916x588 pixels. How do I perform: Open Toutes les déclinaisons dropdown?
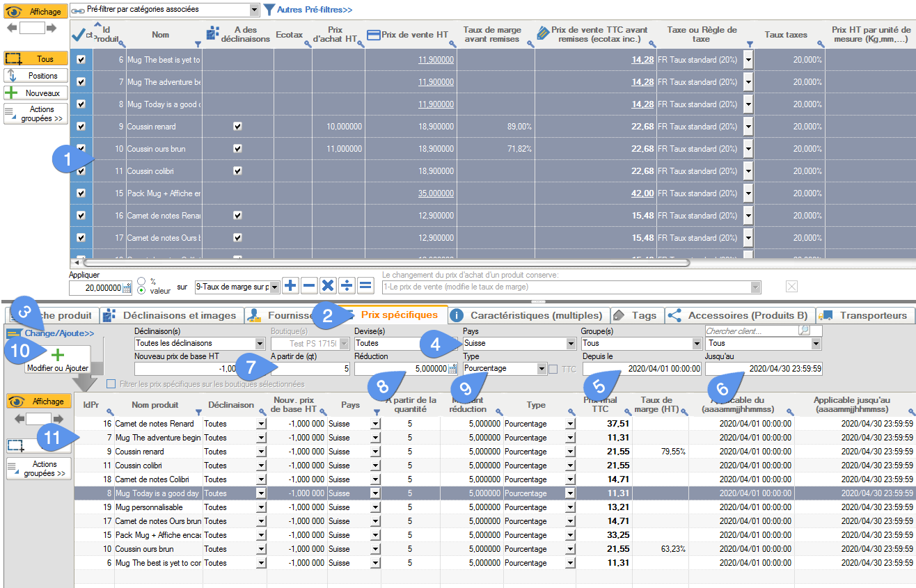260,343
